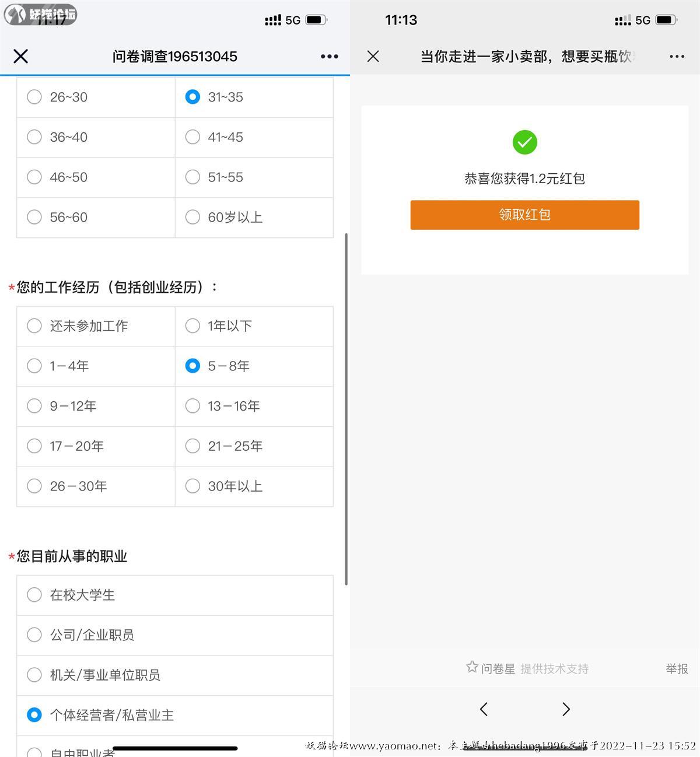This screenshot has height=757, width=700.
Task: Tap the question label 您目前从事的职业
Action: (72, 556)
